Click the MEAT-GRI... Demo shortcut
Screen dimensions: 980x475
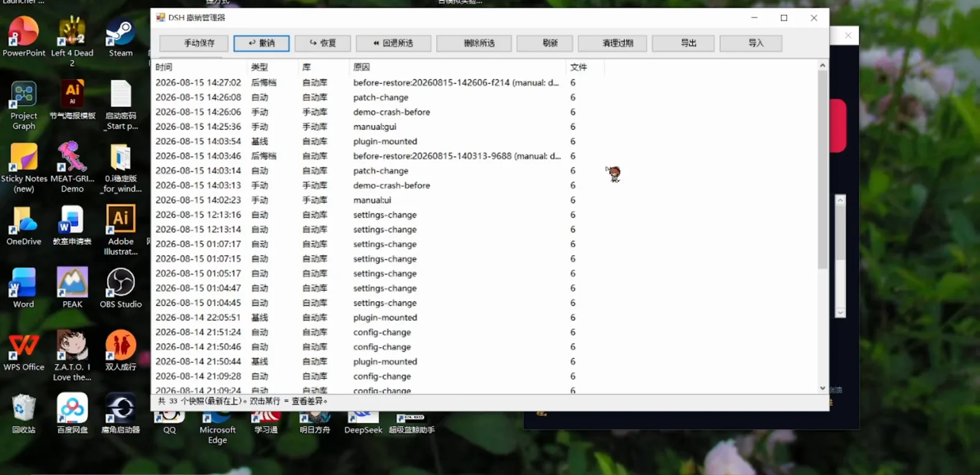click(72, 167)
